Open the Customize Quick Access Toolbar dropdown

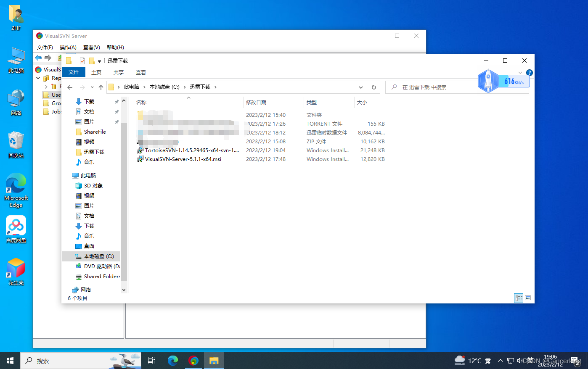pyautogui.click(x=99, y=61)
